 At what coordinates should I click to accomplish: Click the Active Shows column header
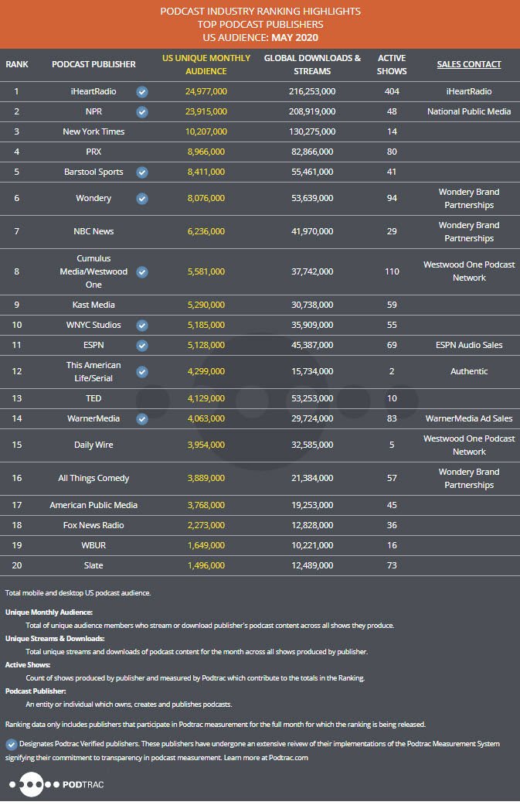pos(392,65)
